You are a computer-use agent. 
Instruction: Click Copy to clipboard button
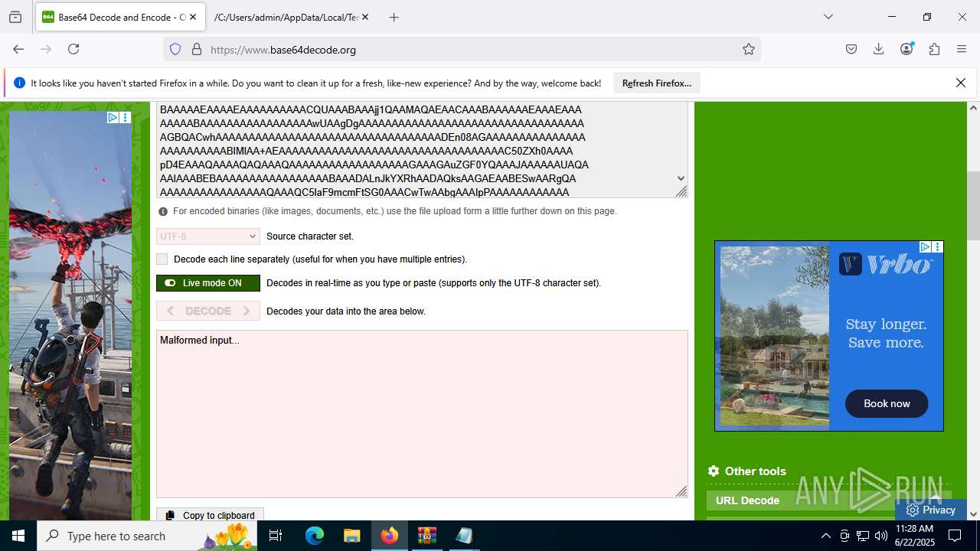pyautogui.click(x=211, y=515)
